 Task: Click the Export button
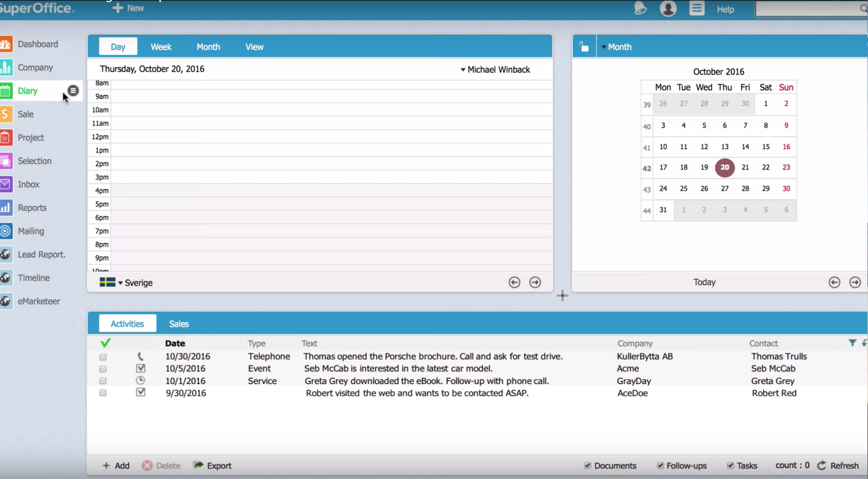212,466
